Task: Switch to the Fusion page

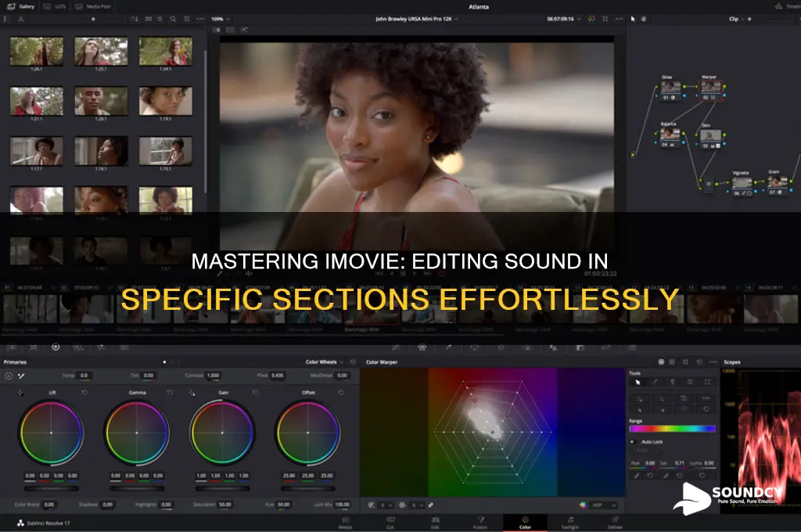Action: tap(480, 523)
